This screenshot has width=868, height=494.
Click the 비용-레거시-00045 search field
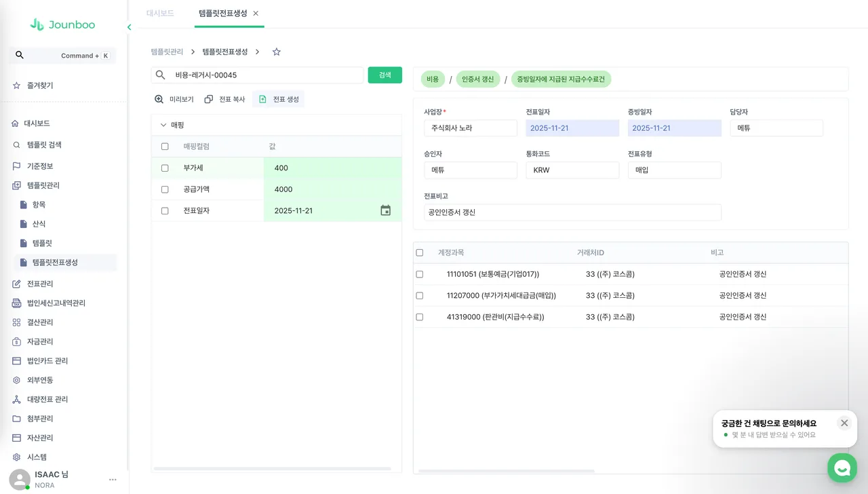258,75
